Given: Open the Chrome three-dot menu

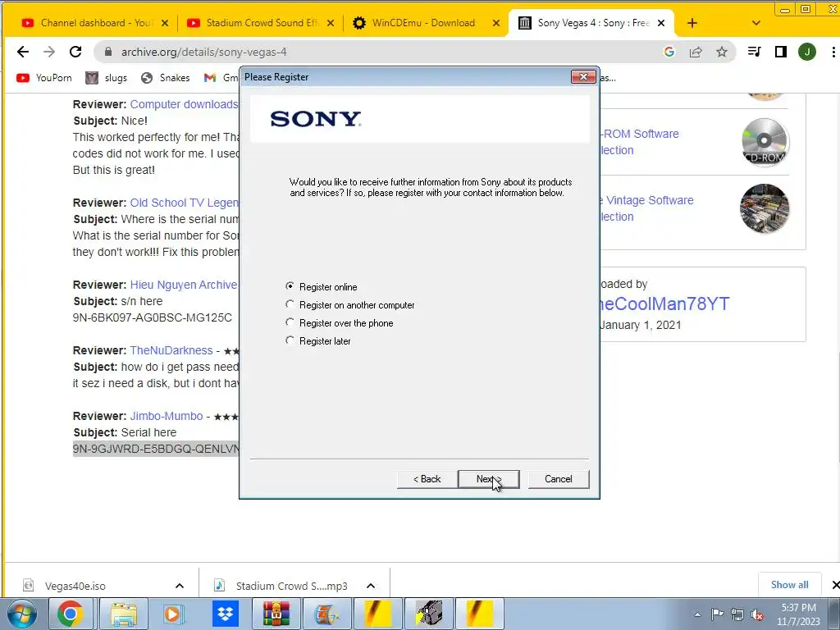Looking at the screenshot, I should coord(833,52).
